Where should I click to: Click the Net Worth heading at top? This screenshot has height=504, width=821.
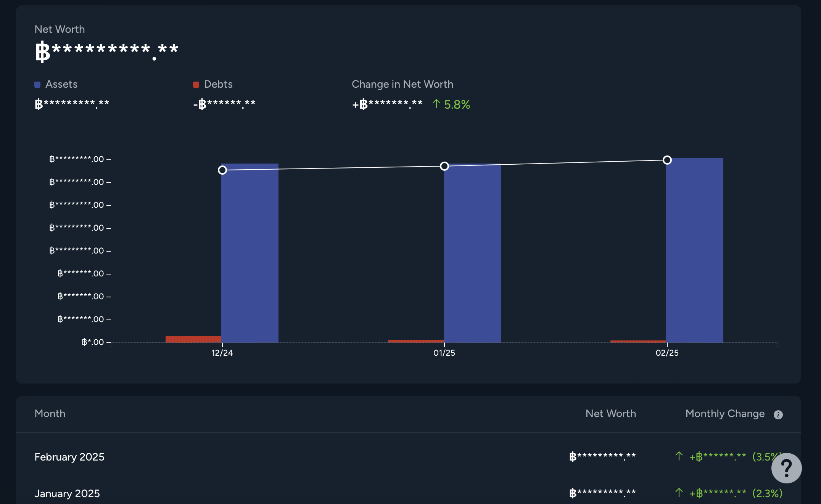pos(60,29)
